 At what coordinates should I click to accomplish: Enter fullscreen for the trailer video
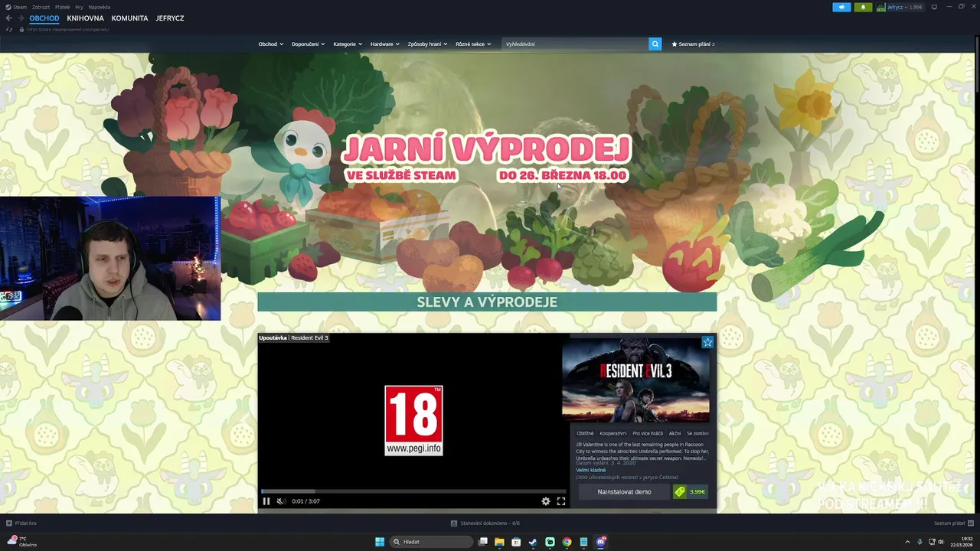pos(561,501)
